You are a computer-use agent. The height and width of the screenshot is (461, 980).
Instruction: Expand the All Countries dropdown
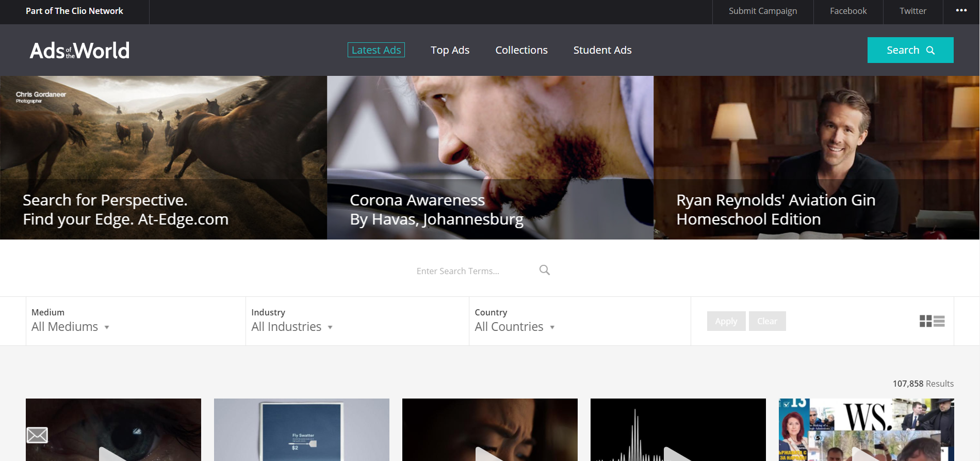click(x=514, y=327)
